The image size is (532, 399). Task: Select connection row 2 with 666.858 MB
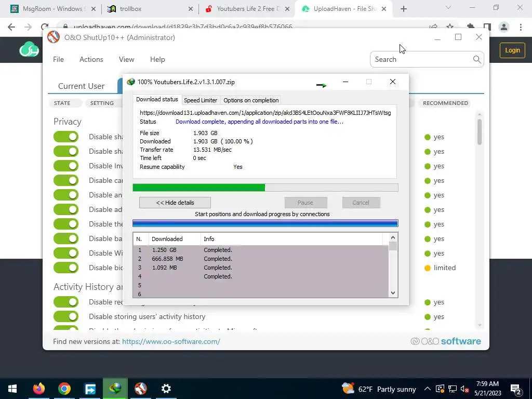261,259
